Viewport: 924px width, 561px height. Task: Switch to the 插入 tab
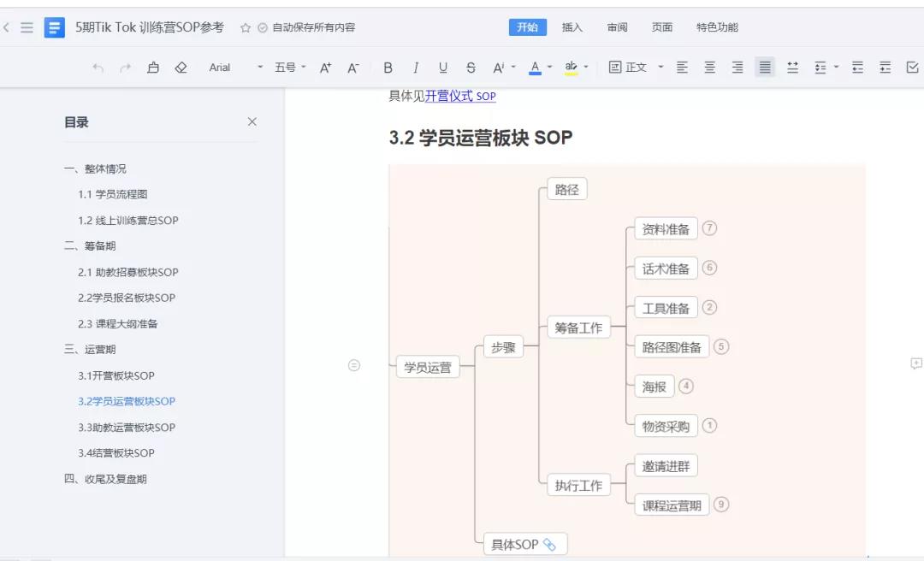pos(572,27)
